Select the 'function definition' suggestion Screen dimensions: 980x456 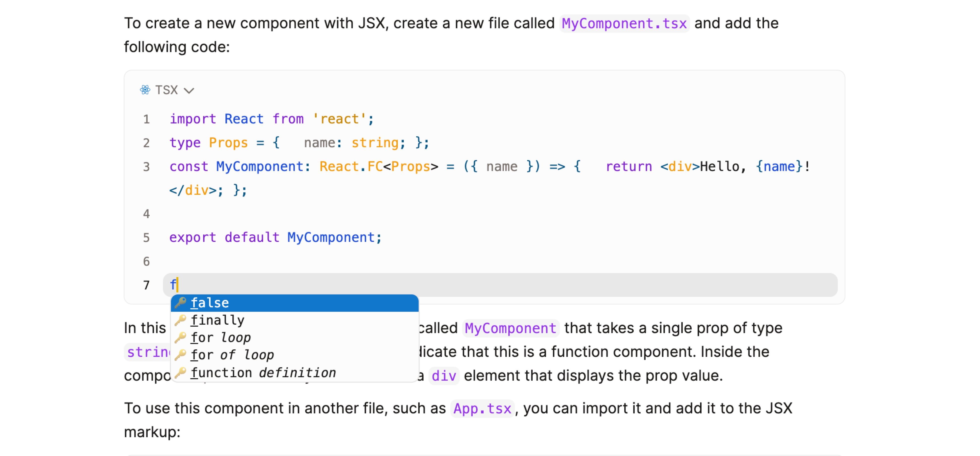click(263, 372)
